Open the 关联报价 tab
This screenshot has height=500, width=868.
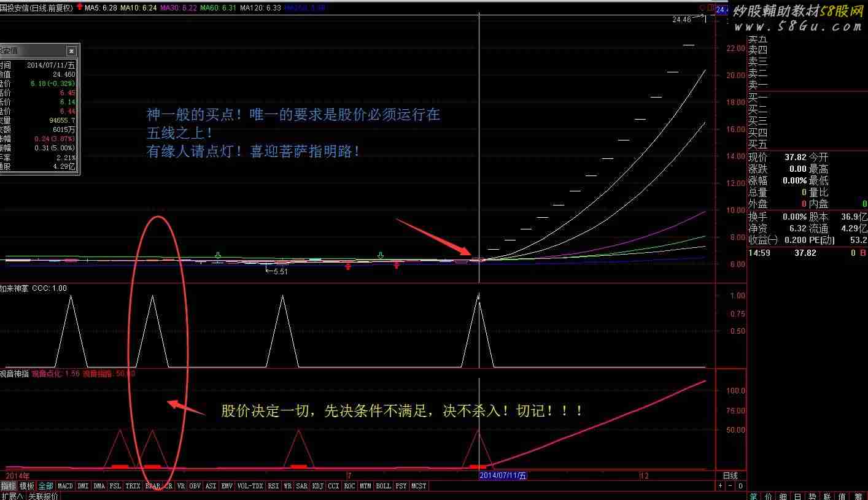tap(44, 496)
